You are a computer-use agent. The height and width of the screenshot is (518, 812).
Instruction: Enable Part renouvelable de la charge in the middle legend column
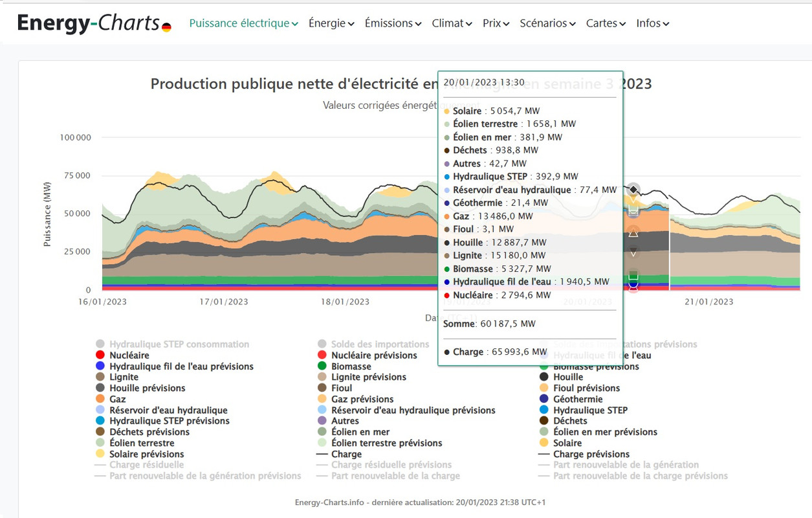[388, 476]
